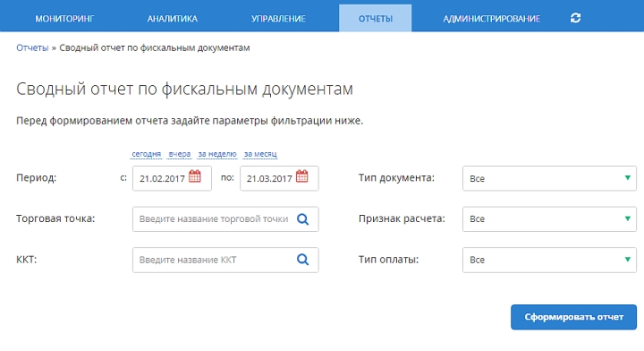Click the ККТ name input field
This screenshot has height=351, width=644.
(225, 260)
